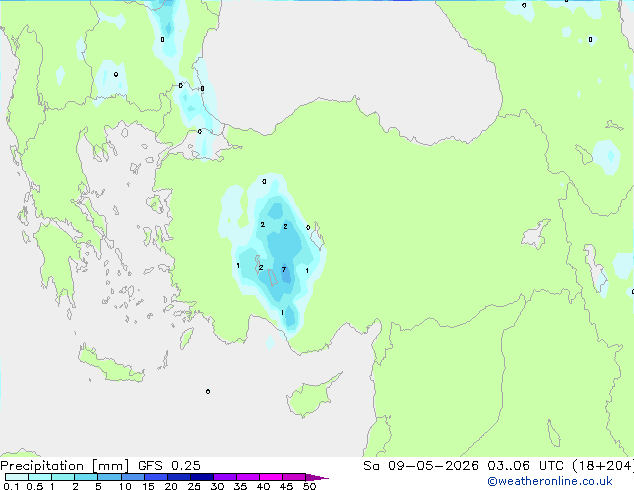The width and height of the screenshot is (634, 490).
Task: Click the '7' precipitation value on map
Action: (x=284, y=270)
